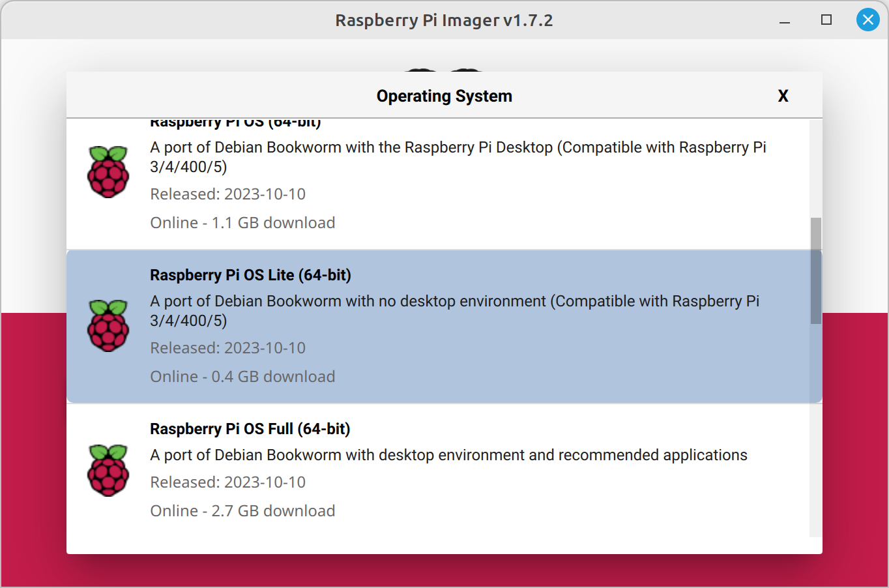
Task: Click the scrollbar track below the thumb
Action: point(815,430)
